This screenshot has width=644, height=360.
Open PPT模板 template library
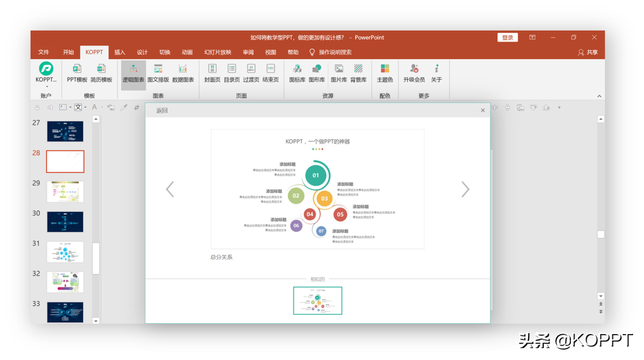[x=77, y=73]
